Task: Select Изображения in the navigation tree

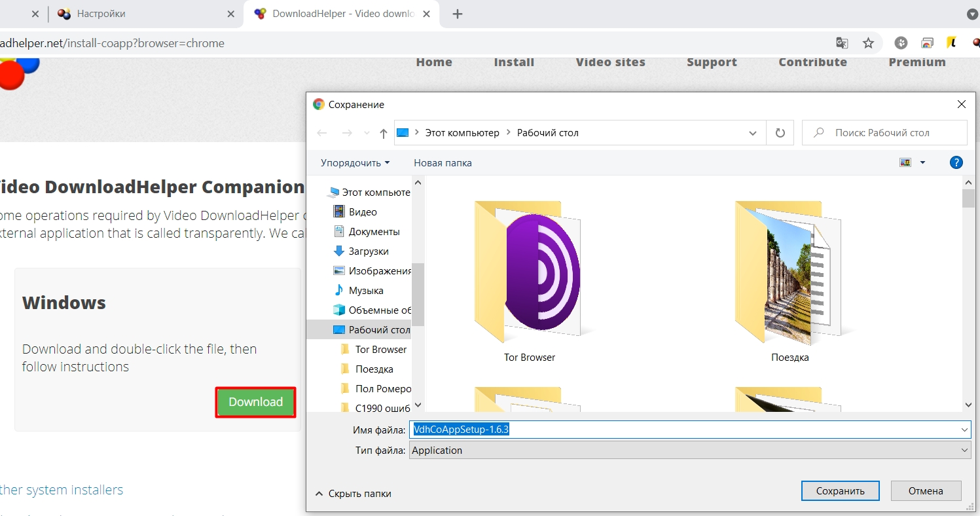Action: click(372, 270)
